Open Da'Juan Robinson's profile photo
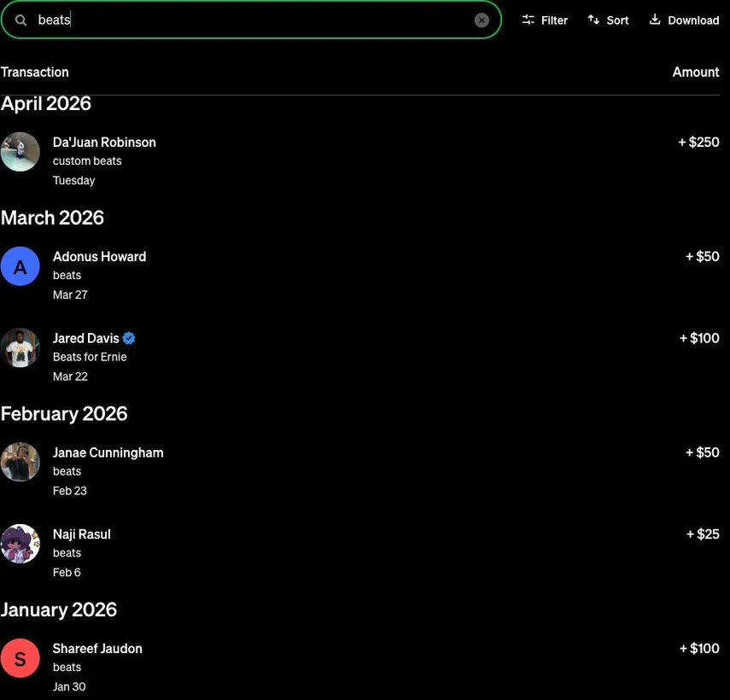Image resolution: width=730 pixels, height=700 pixels. (20, 152)
